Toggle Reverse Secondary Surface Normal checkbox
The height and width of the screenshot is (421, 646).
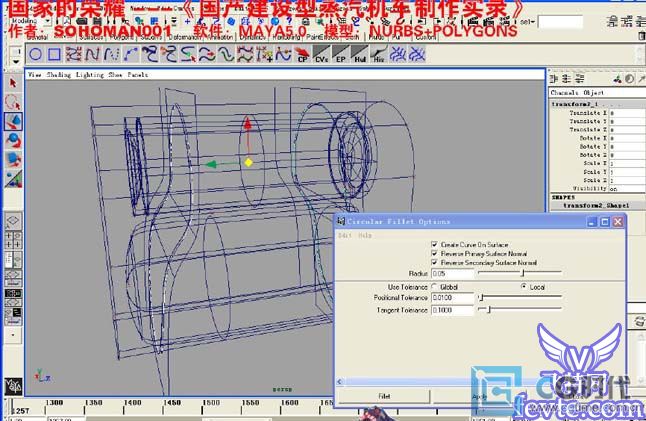click(434, 262)
